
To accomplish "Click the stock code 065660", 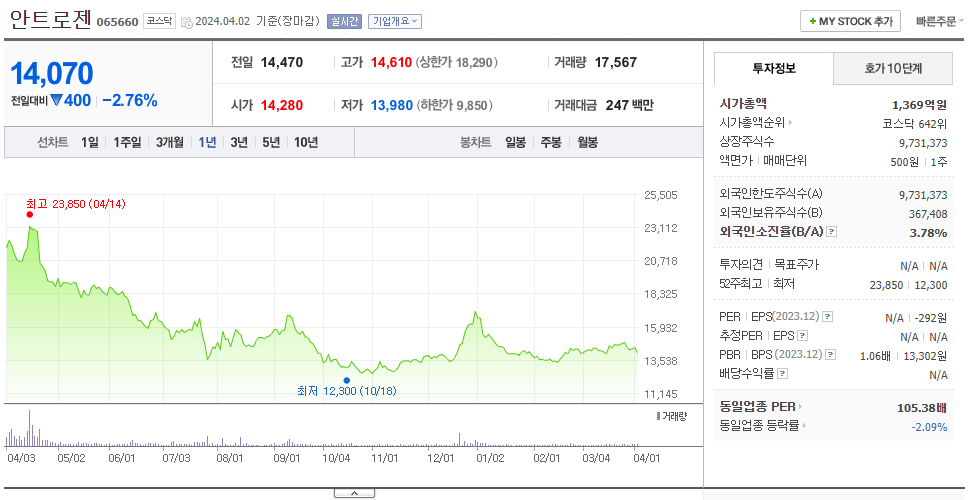I will pyautogui.click(x=117, y=23).
